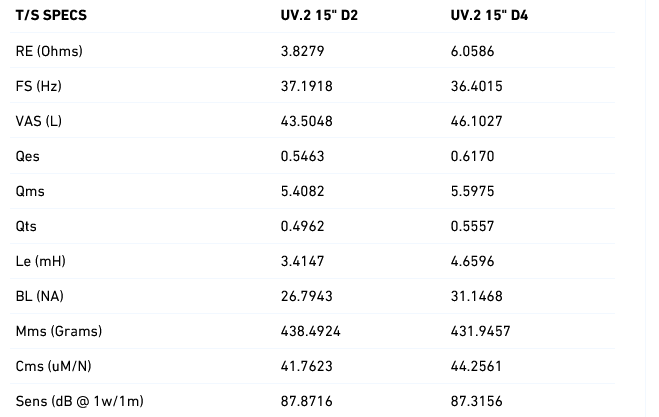Viewport: 659px width, 417px height.
Task: Select the UV.2 15" D4 column header
Action: tap(490, 16)
